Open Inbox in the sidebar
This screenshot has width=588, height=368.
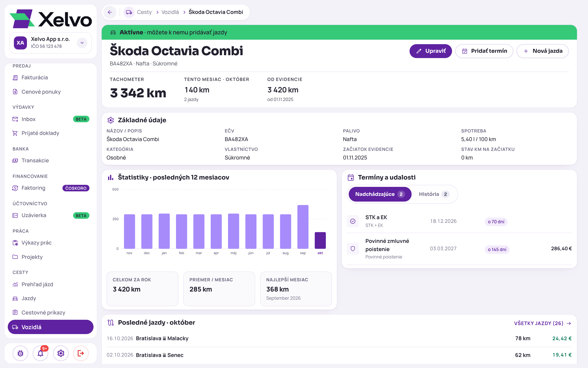coord(51,119)
